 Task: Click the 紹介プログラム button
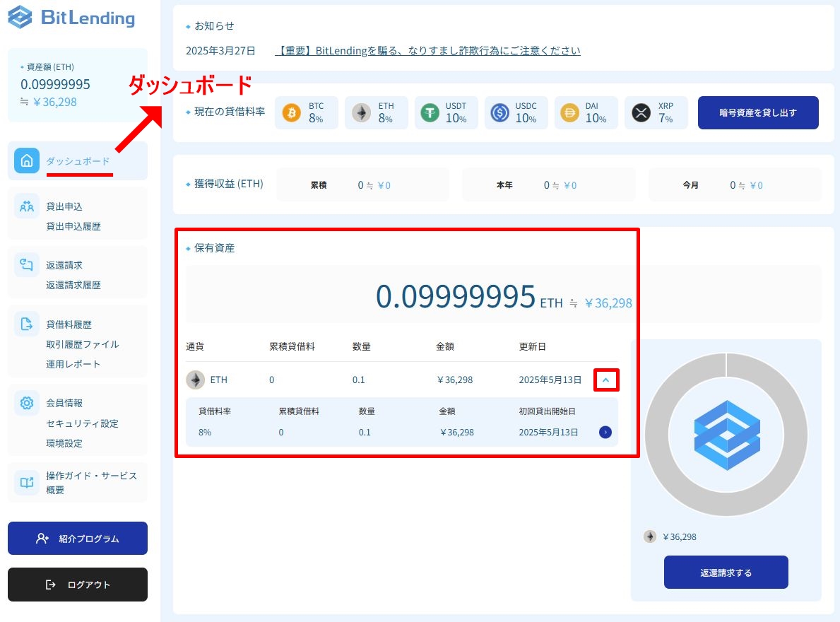coord(78,539)
